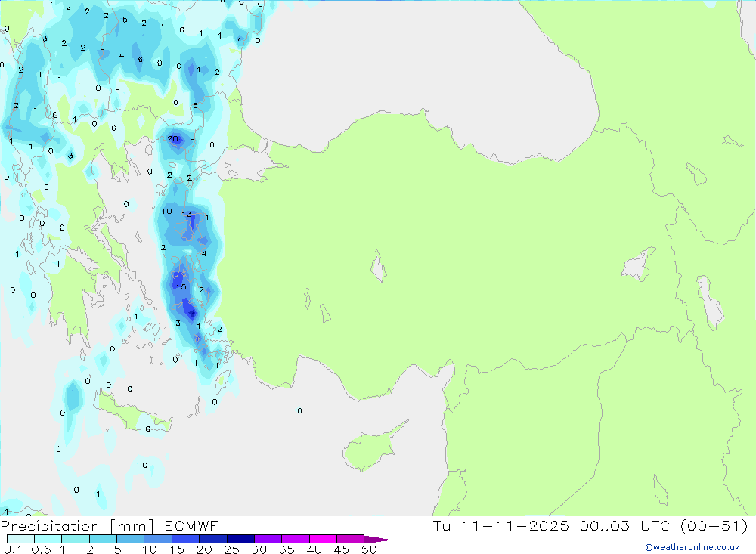756x554 pixels.
Task: Pick the 45–50 mm legend color swatch
Action: [x=351, y=539]
